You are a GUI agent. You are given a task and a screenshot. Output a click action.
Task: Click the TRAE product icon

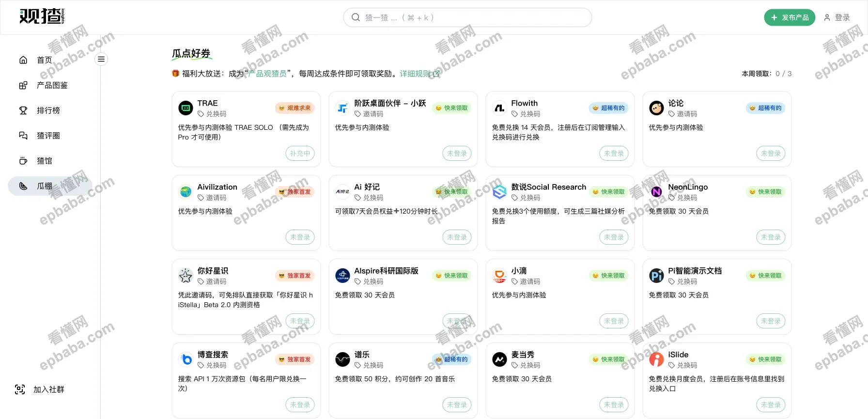point(186,108)
